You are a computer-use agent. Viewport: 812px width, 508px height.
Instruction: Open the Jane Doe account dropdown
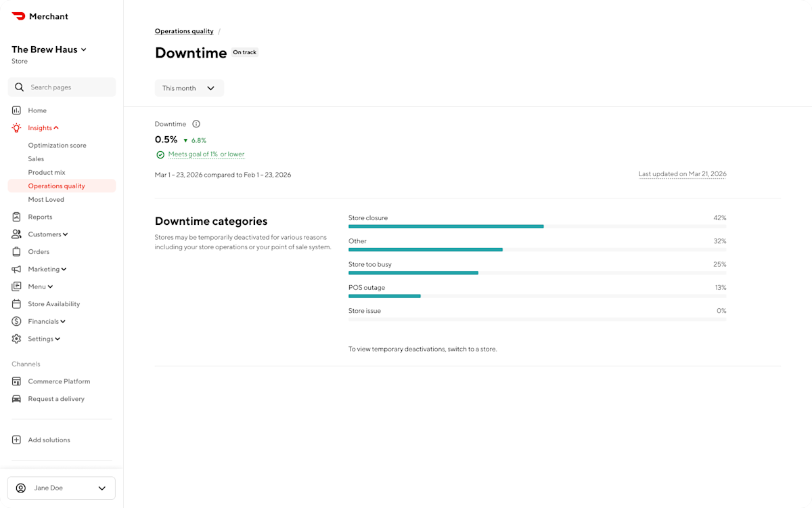61,488
